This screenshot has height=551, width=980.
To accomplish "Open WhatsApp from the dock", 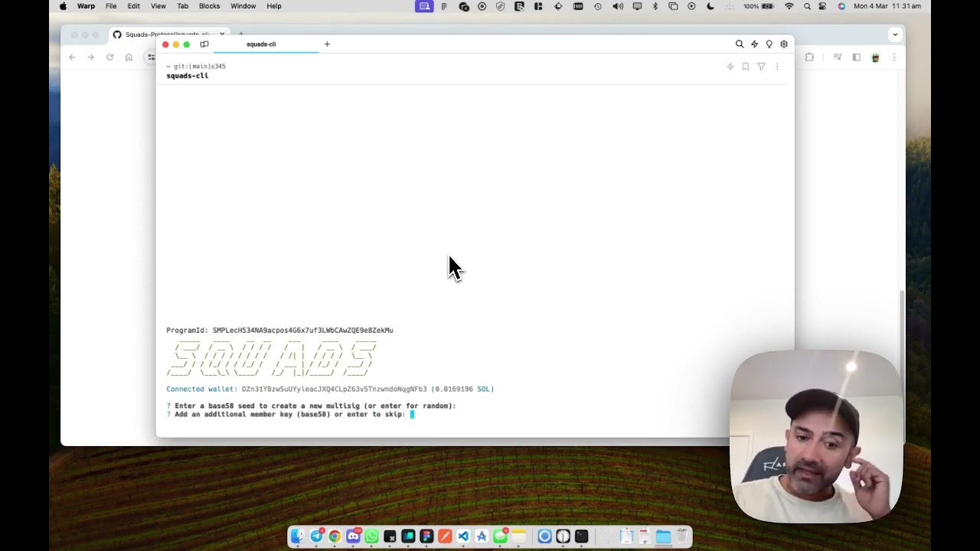I will click(371, 536).
